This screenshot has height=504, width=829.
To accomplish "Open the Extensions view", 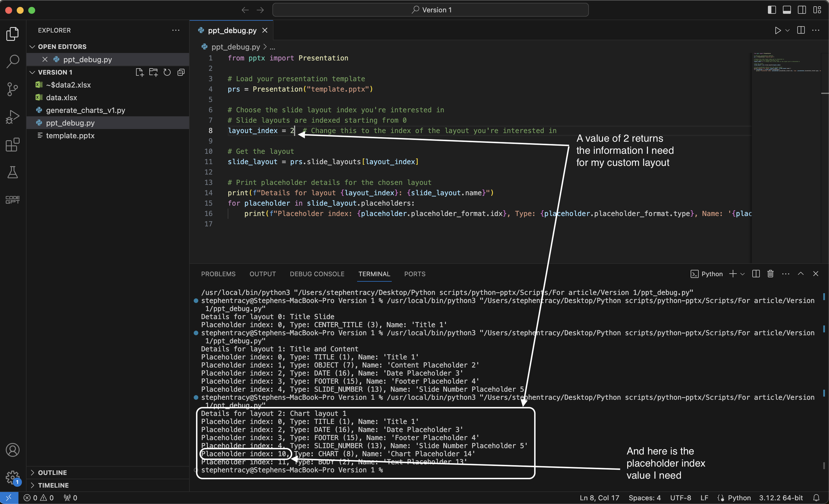I will pyautogui.click(x=13, y=145).
